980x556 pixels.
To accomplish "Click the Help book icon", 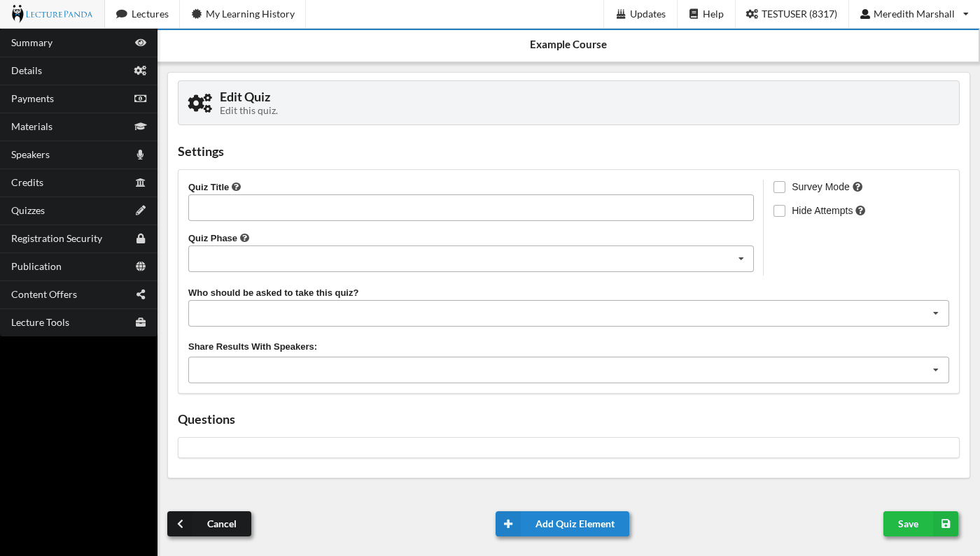I will [x=694, y=14].
